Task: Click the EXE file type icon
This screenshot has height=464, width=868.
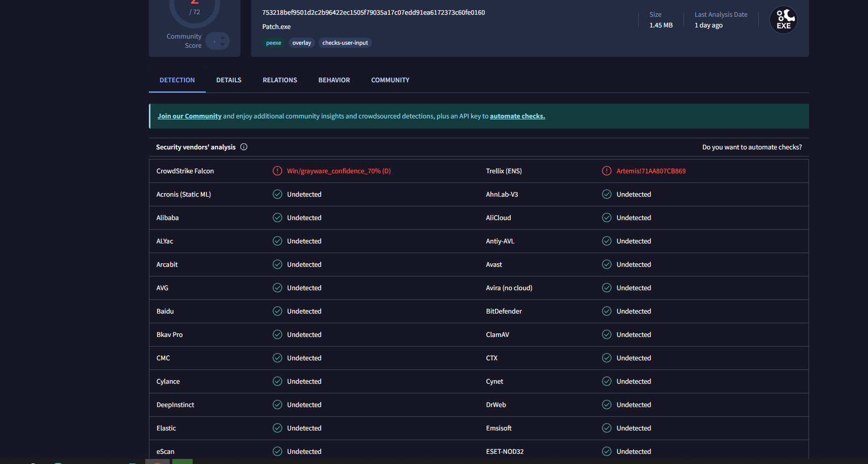Action: point(783,20)
